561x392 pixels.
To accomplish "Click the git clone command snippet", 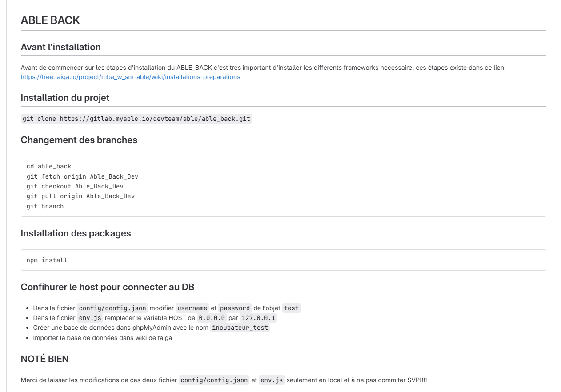I will [136, 119].
